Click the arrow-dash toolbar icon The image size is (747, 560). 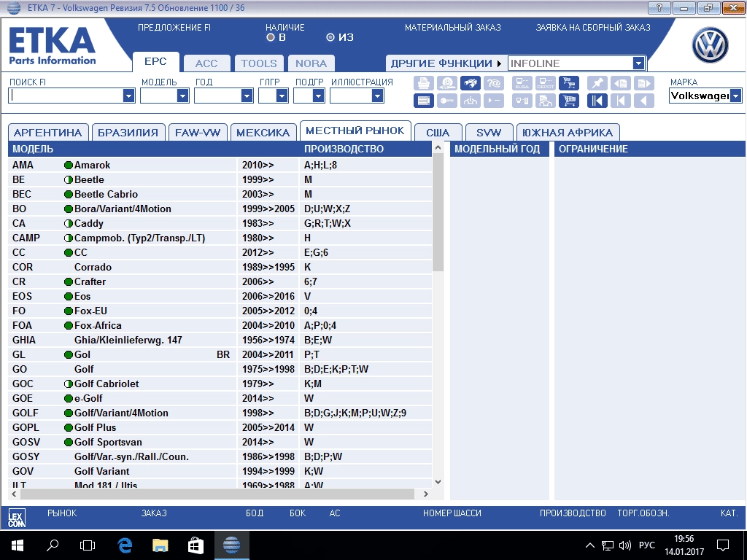pos(494,101)
